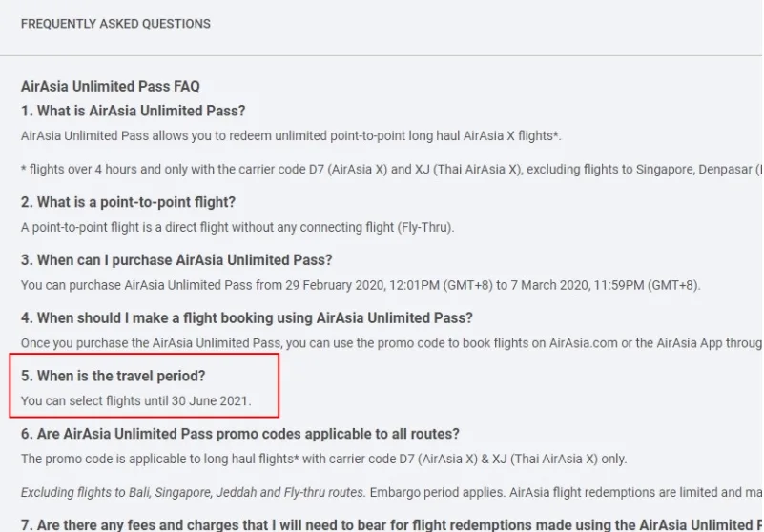The height and width of the screenshot is (532, 764).
Task: Select question 3 about purchasing the Unlimited Pass
Action: click(x=176, y=260)
